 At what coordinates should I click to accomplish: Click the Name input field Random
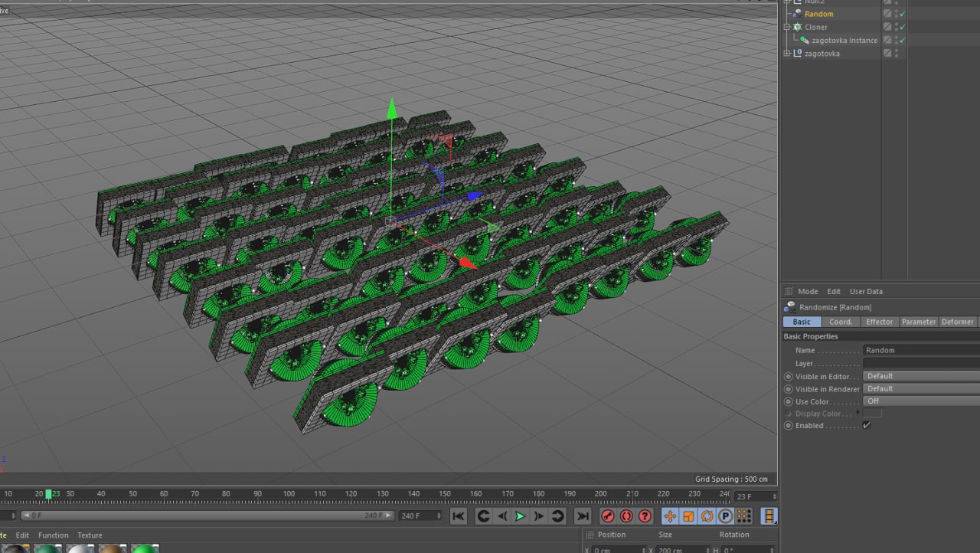(921, 350)
